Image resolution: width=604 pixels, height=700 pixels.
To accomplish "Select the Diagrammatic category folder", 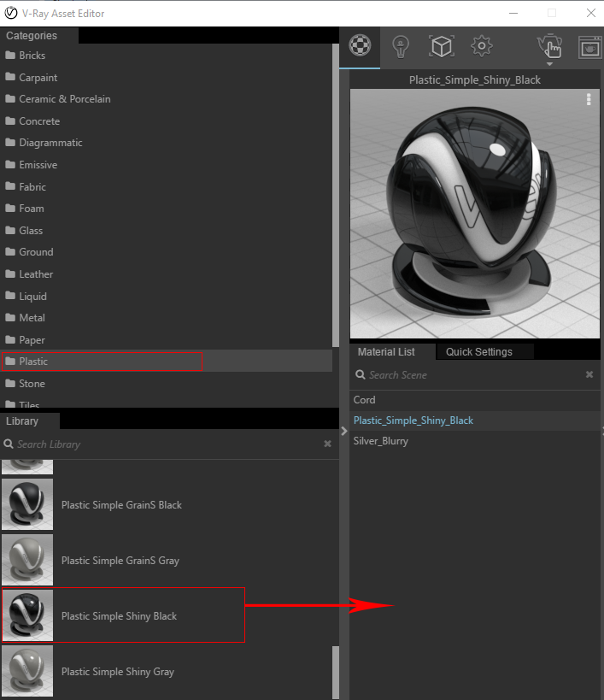I will (x=167, y=143).
